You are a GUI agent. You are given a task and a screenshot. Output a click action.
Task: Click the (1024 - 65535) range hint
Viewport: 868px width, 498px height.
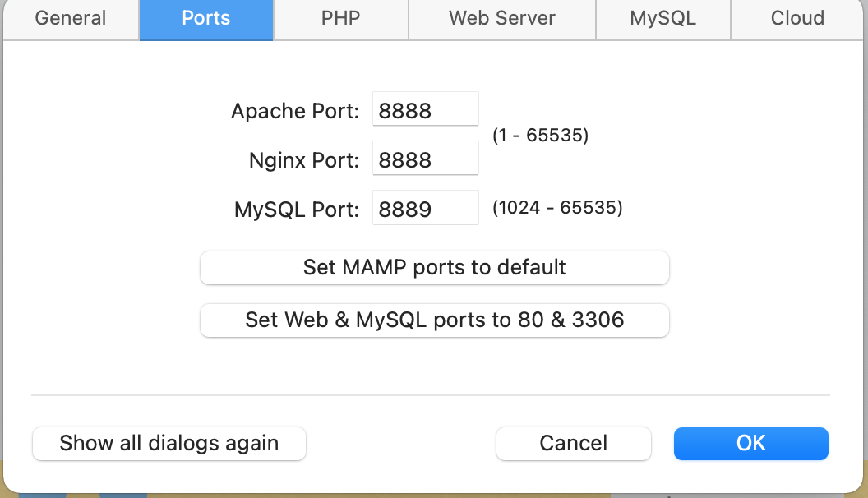pyautogui.click(x=557, y=208)
